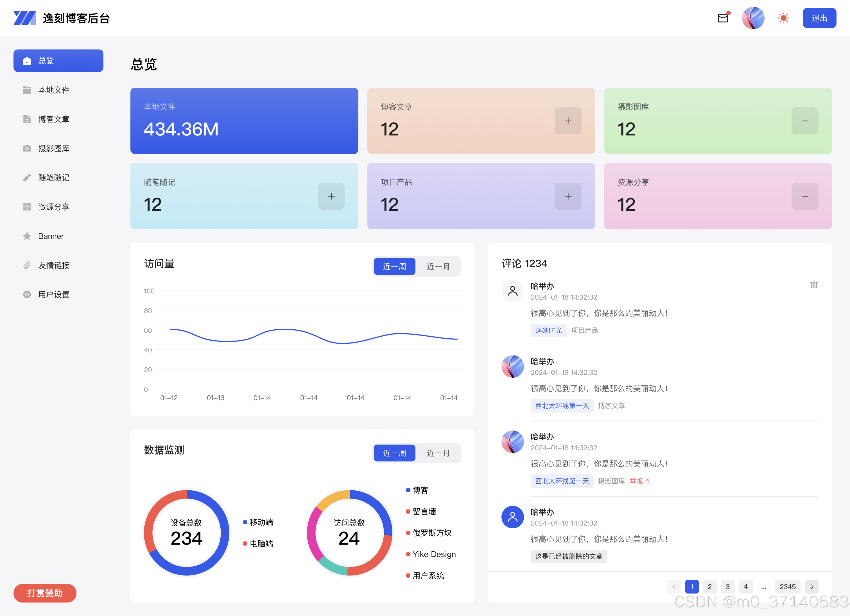The image size is (850, 616).
Task: Click the plus icon on 随笔随记 card
Action: coord(331,196)
